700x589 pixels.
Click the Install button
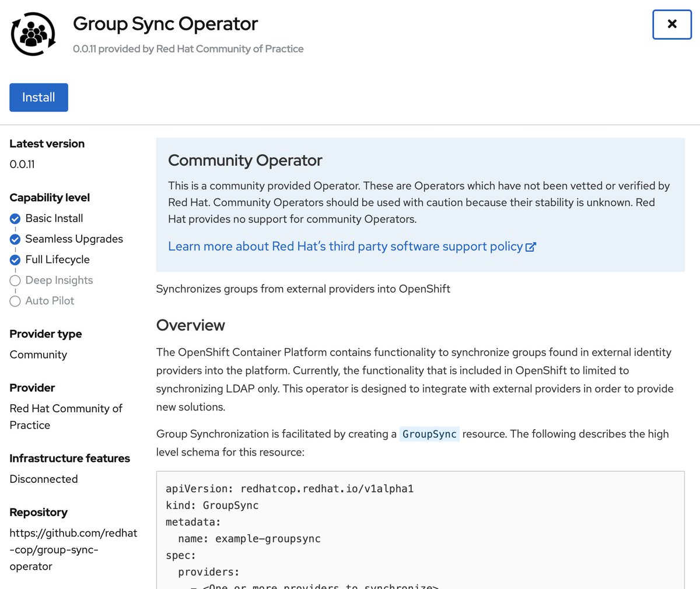coord(38,97)
